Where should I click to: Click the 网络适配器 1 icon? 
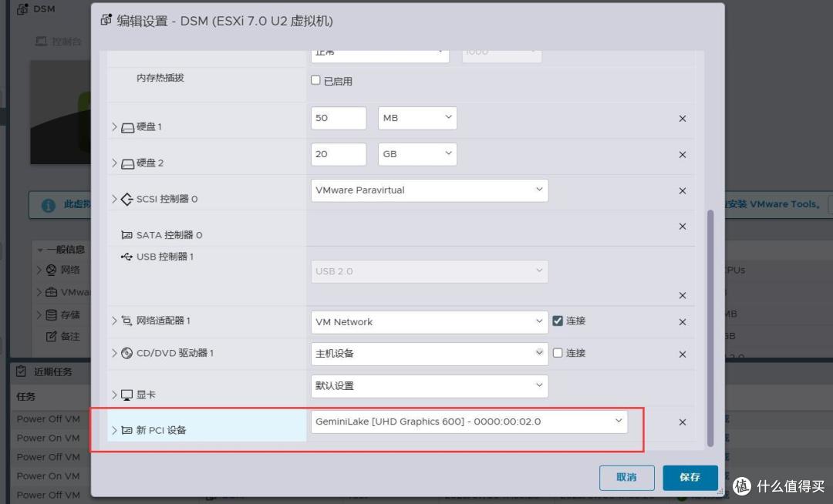point(127,321)
